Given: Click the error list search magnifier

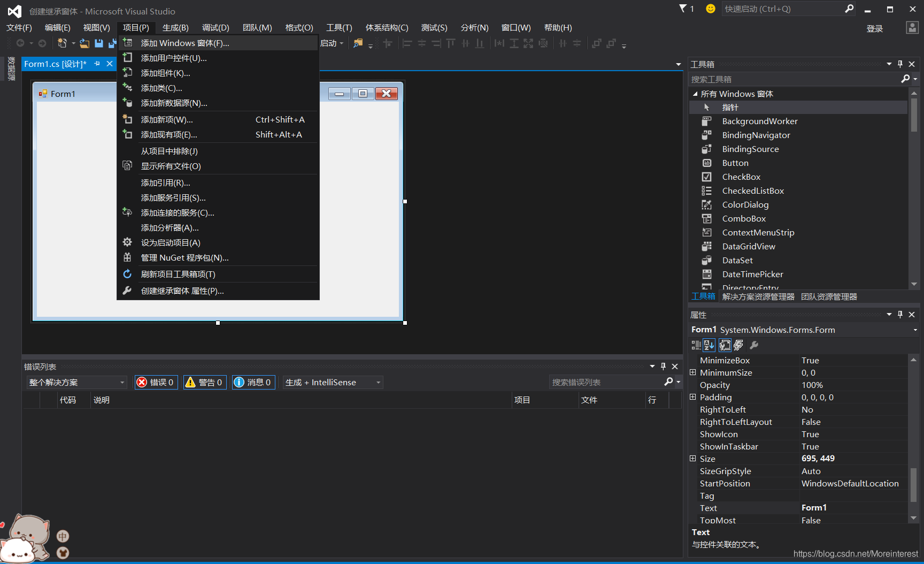Looking at the screenshot, I should [668, 382].
